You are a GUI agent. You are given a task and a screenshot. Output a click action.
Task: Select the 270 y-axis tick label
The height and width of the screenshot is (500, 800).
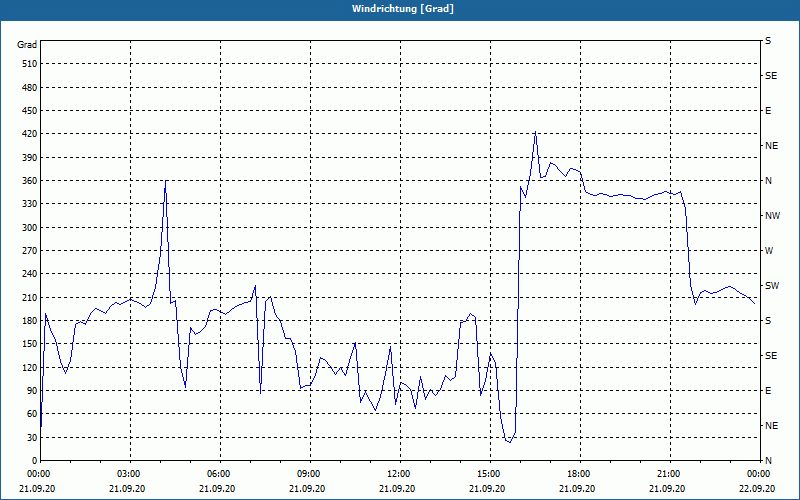click(x=30, y=251)
